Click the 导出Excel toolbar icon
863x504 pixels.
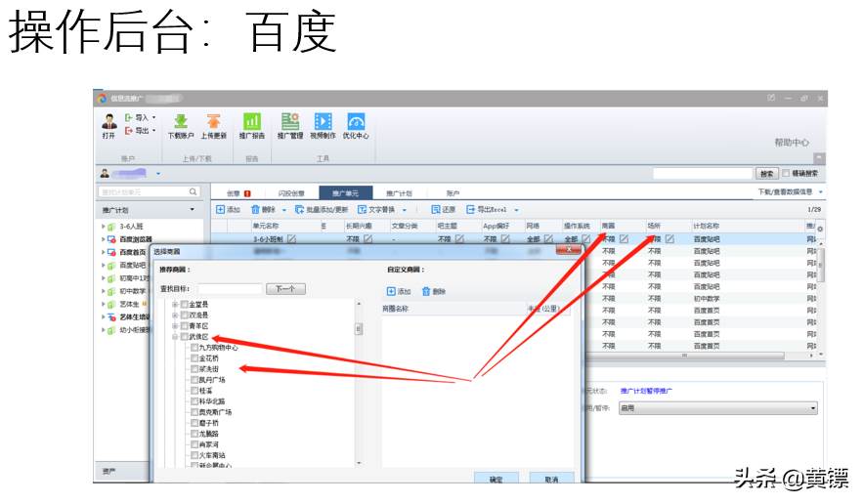click(470, 210)
